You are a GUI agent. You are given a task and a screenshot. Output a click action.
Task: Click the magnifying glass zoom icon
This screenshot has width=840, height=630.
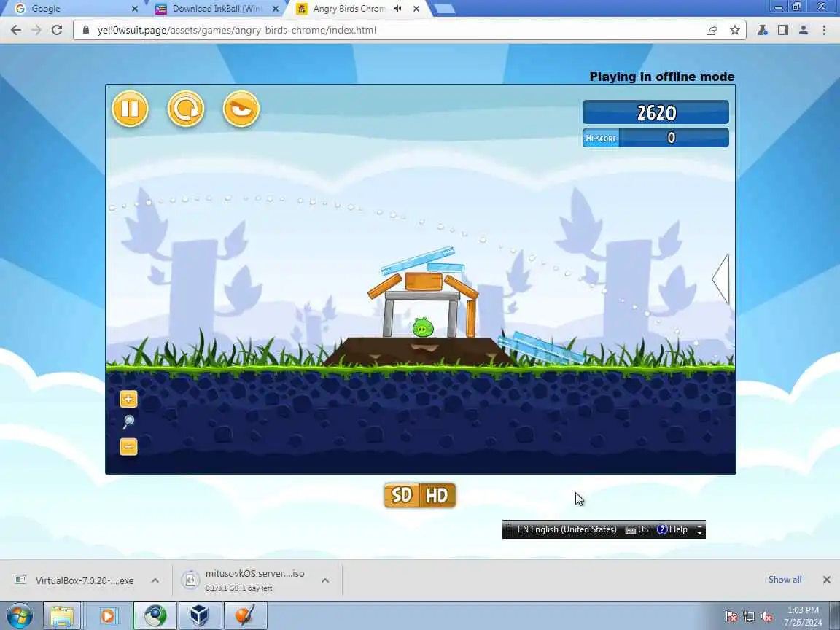128,422
